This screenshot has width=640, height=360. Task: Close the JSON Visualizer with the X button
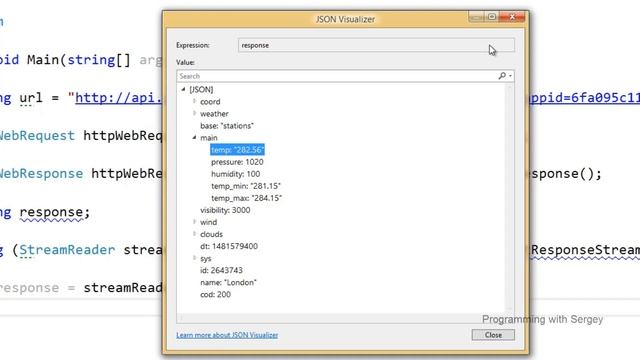pyautogui.click(x=512, y=17)
